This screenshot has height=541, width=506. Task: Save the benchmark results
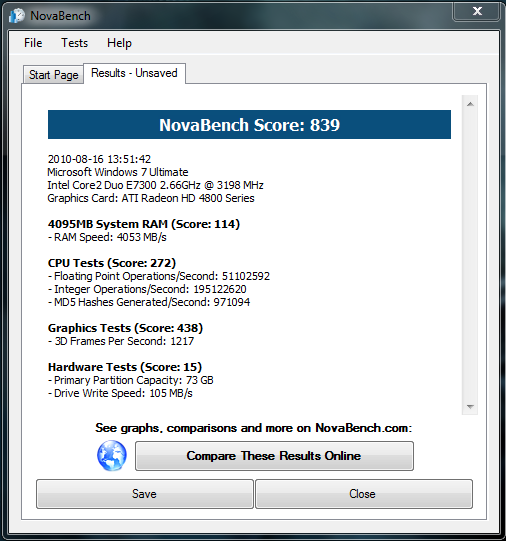tap(145, 494)
